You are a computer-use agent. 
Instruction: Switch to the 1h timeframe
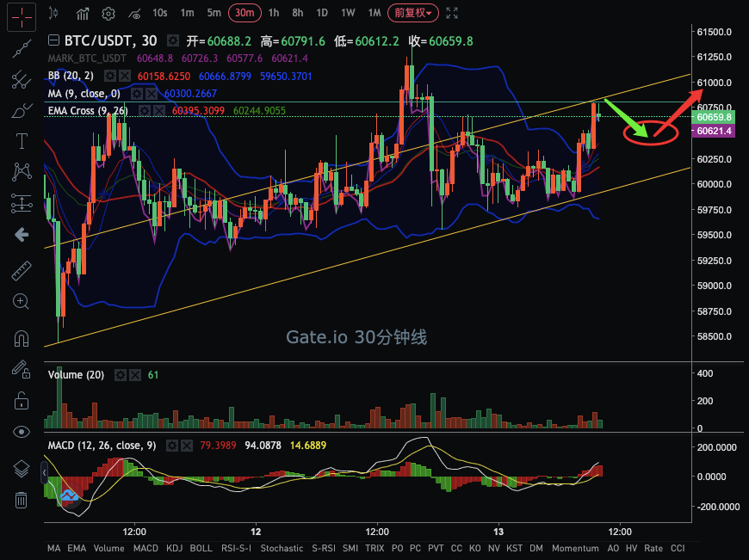[x=273, y=13]
